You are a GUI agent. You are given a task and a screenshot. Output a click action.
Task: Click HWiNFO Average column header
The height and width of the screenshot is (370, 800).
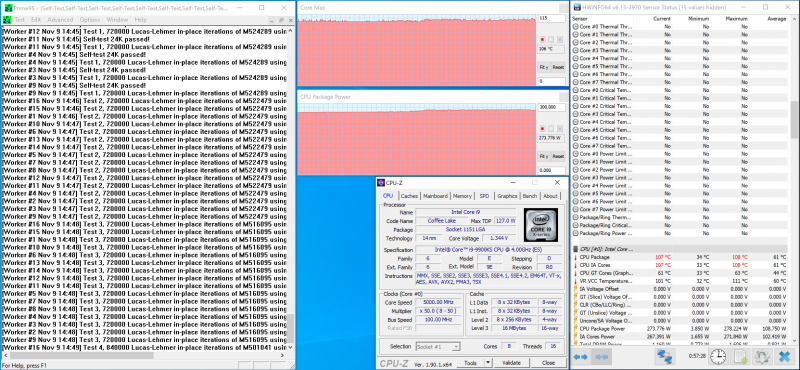click(x=776, y=18)
